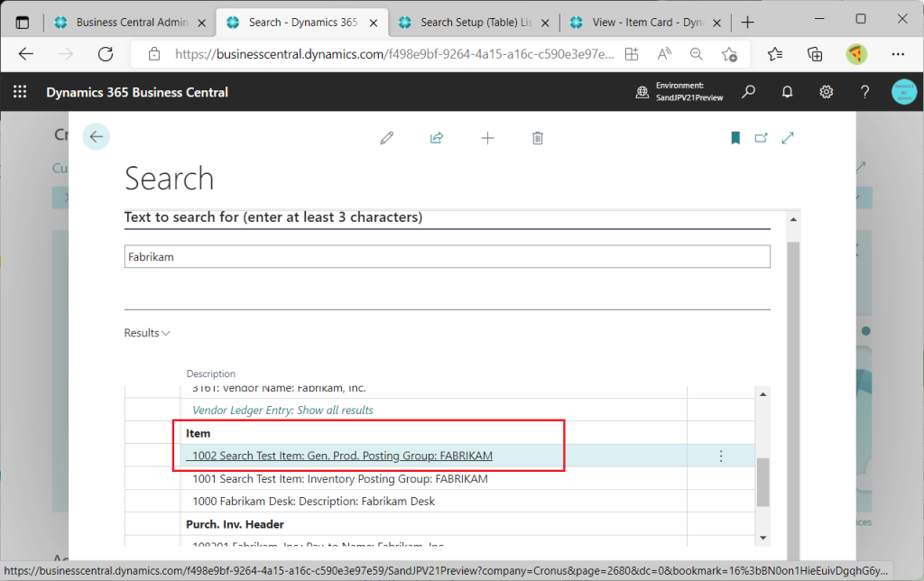Viewport: 924px width, 581px height.
Task: Collapse the Results section chevron
Action: click(x=166, y=334)
